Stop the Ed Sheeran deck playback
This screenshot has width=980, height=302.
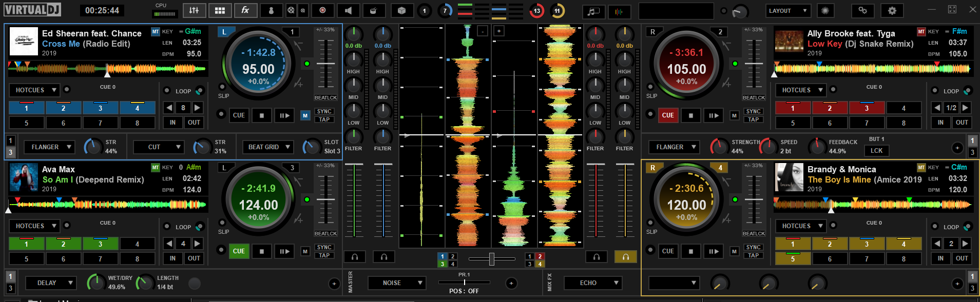click(x=262, y=115)
